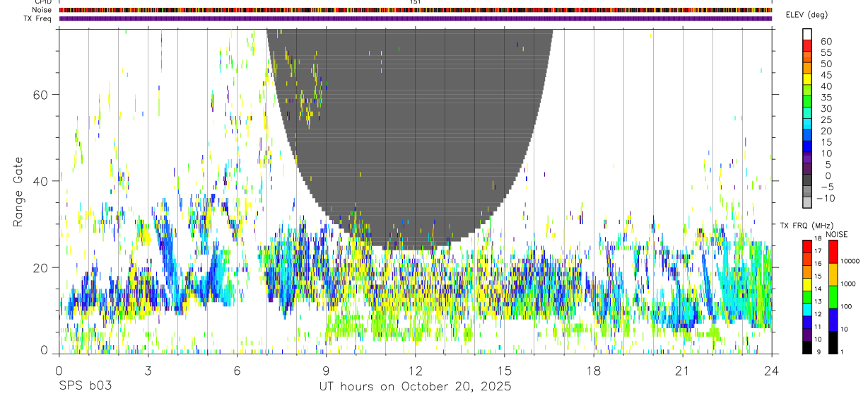Select the orange swatch in TX FRQ bar
This screenshot has height=401, width=868.
tap(807, 272)
